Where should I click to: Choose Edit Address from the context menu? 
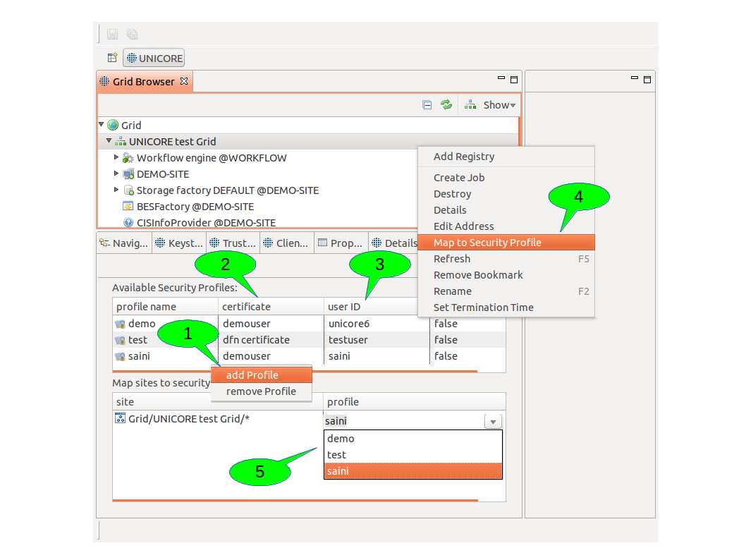click(x=506, y=226)
